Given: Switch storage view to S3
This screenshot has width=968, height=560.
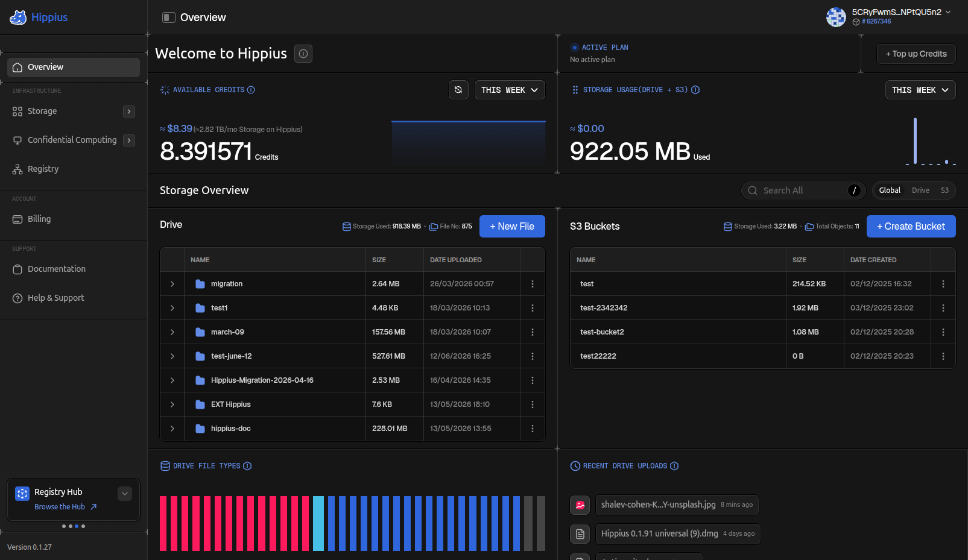Looking at the screenshot, I should (x=944, y=190).
